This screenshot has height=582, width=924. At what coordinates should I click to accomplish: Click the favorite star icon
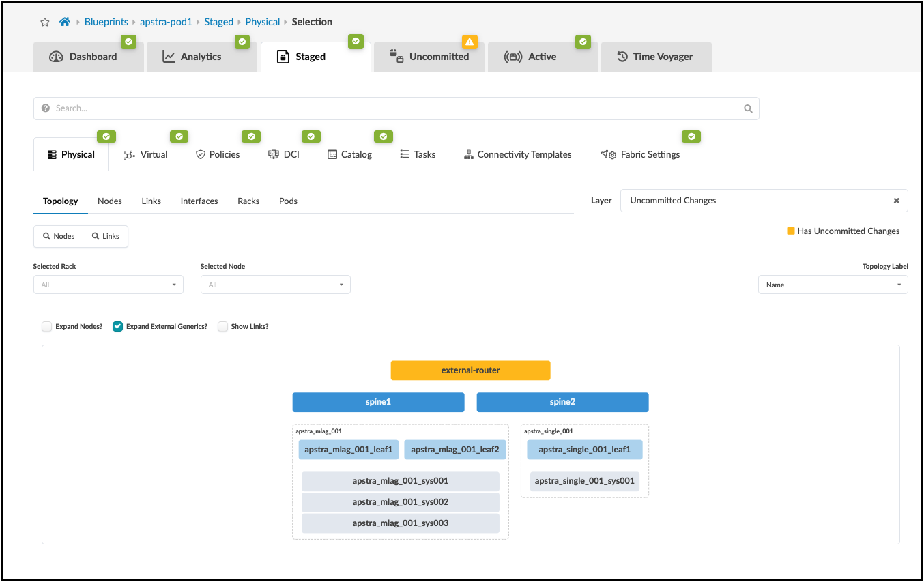click(x=45, y=22)
